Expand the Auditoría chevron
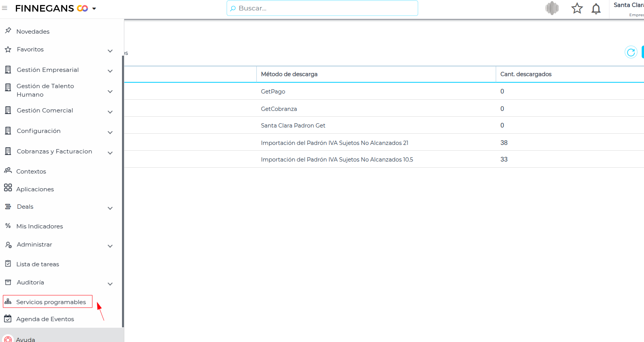This screenshot has width=644, height=342. pos(110,284)
